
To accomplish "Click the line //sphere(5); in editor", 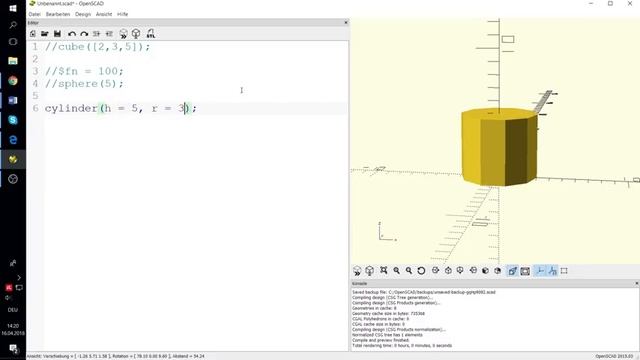I will point(84,84).
